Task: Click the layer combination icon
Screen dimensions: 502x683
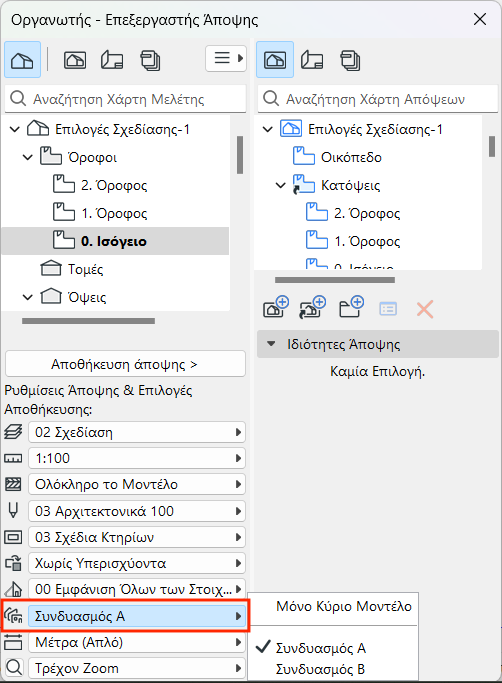Action: (13, 432)
